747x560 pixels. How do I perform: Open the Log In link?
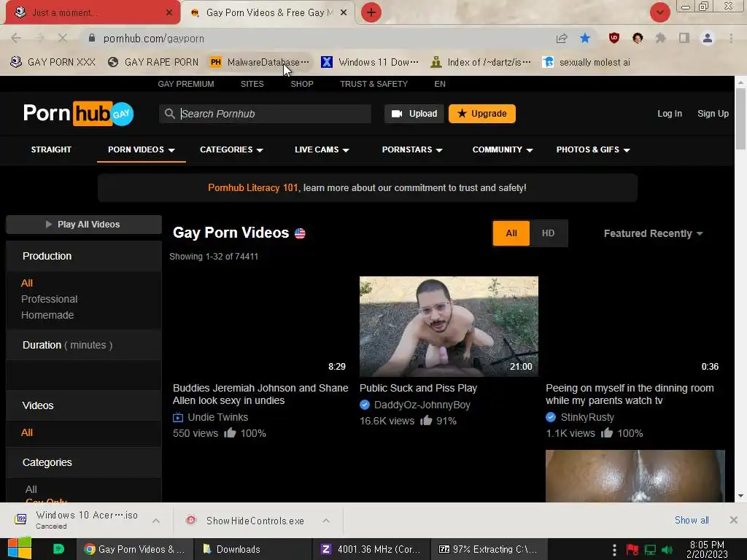pos(670,114)
